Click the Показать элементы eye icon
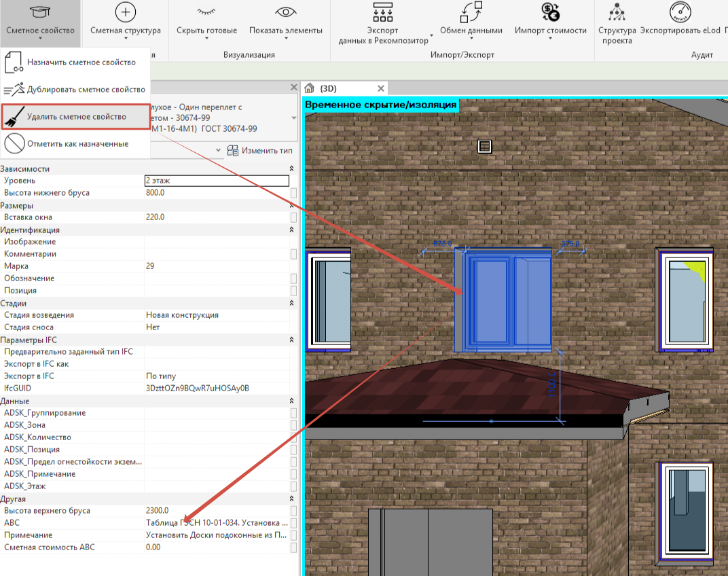This screenshot has width=728, height=576. (x=285, y=12)
